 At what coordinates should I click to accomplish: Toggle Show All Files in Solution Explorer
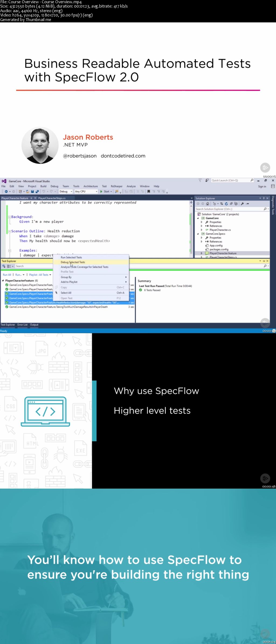(236, 204)
